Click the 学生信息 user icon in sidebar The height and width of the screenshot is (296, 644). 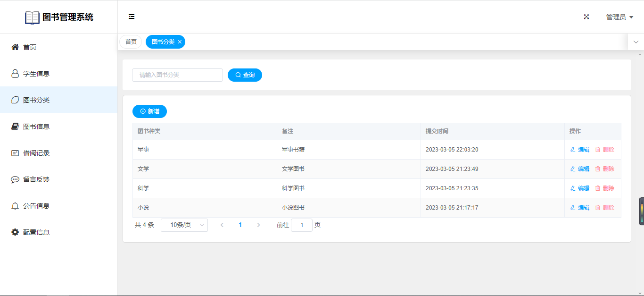click(15, 74)
